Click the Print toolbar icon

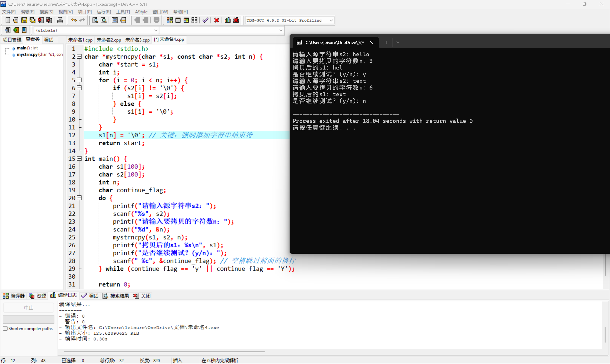(60, 20)
